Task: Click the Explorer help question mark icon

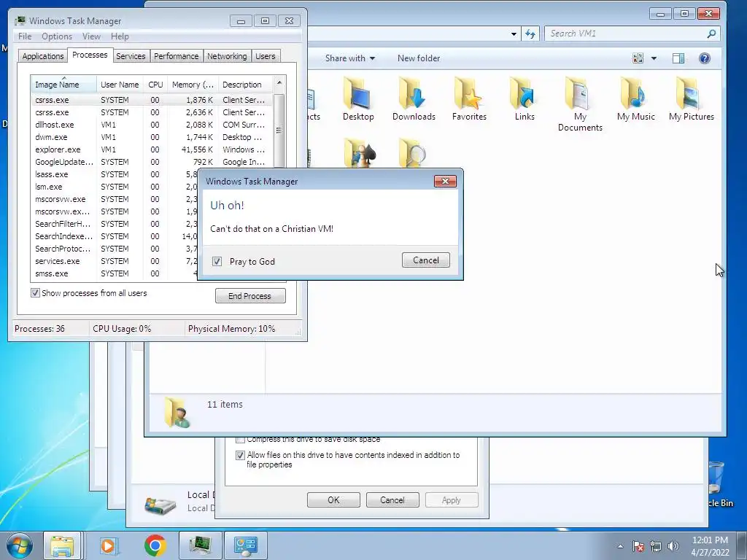Action: click(x=704, y=58)
